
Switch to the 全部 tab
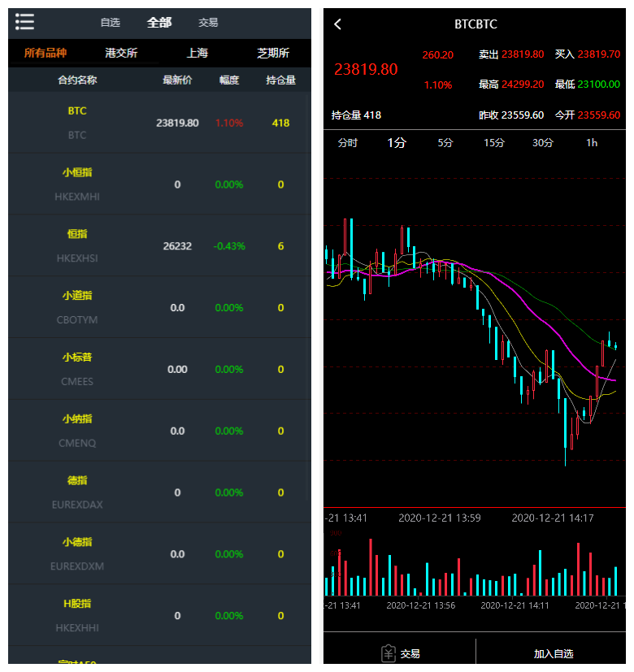(x=159, y=22)
